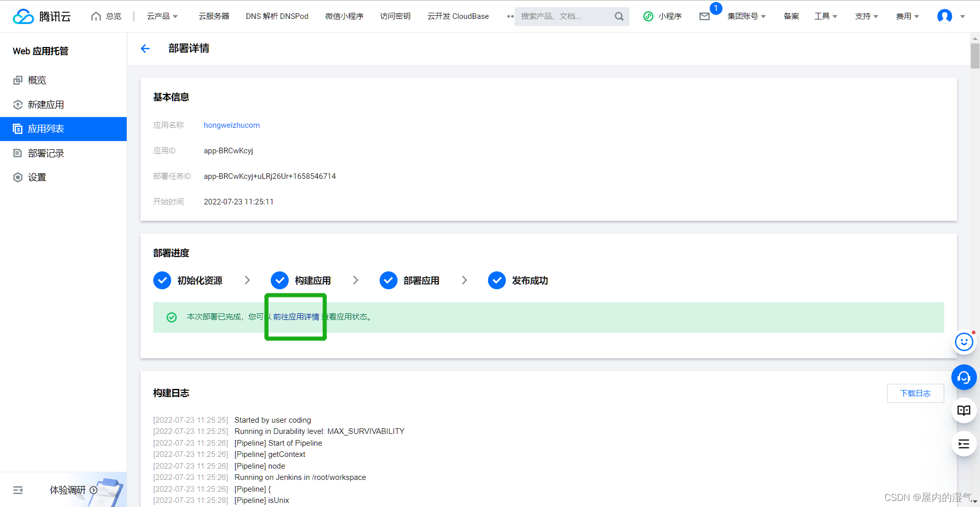
Task: Click log line '[Pipeline] getContext'
Action: [x=270, y=454]
